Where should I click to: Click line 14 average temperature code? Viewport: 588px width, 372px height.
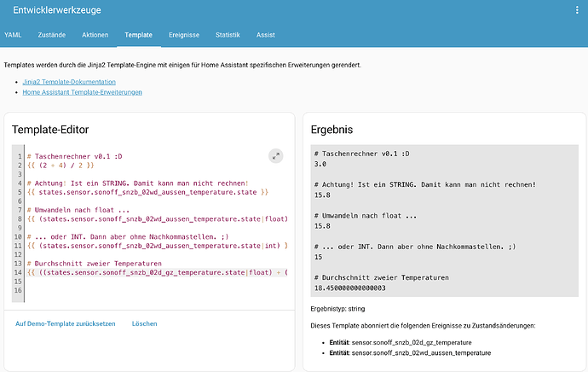pyautogui.click(x=158, y=272)
